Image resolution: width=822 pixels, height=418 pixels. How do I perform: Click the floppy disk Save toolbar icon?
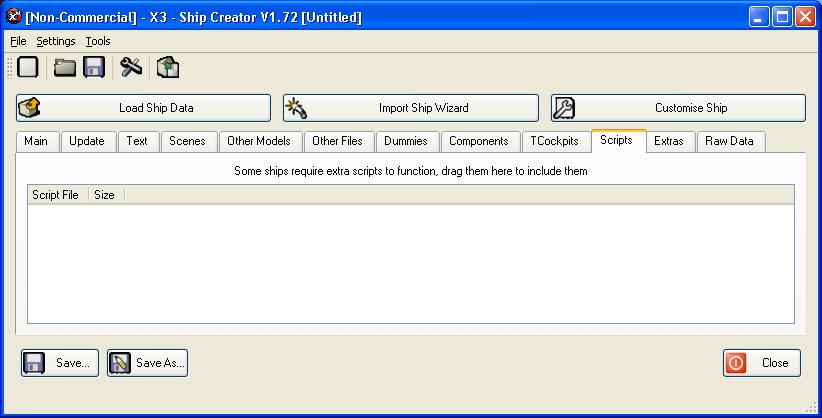pos(94,68)
